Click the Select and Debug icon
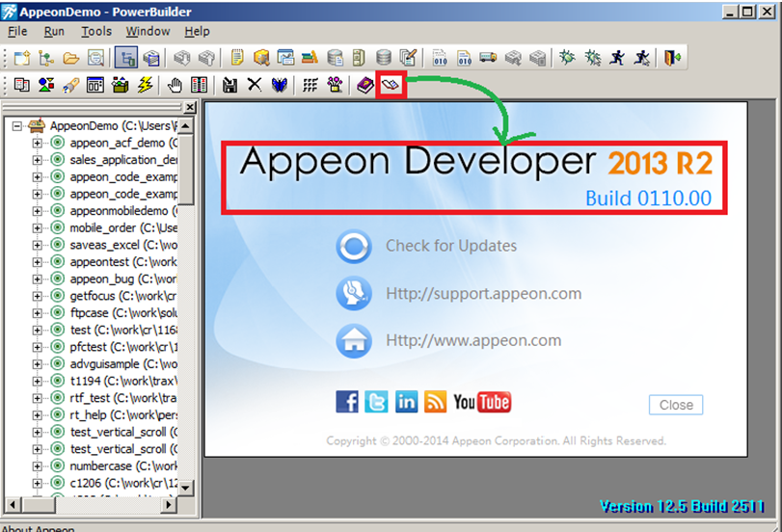 (593, 58)
